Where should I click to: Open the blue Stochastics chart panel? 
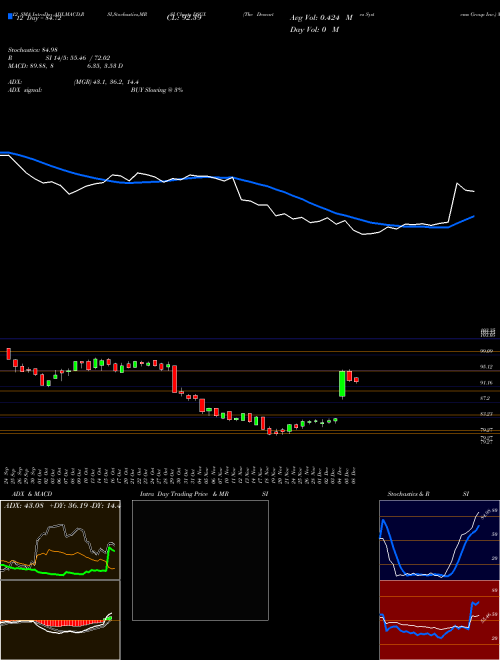click(439, 540)
